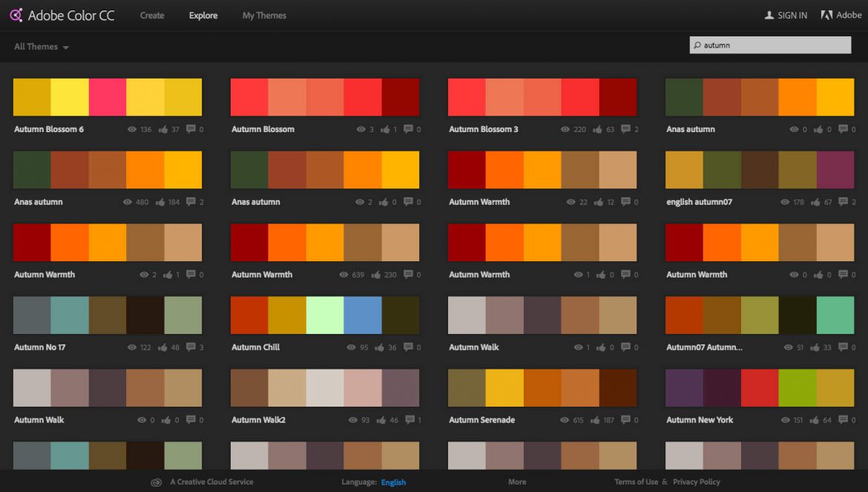Expand the More menu in footer
This screenshot has width=868, height=492.
(x=517, y=482)
